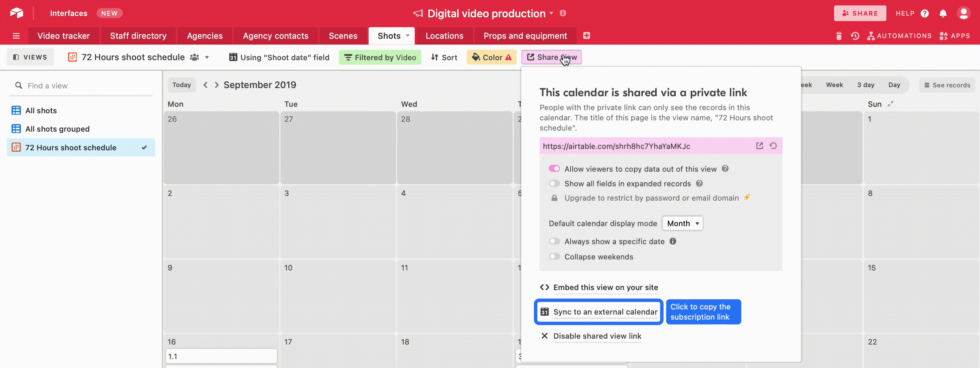Expand the Digital video production title dropdown

click(x=551, y=13)
